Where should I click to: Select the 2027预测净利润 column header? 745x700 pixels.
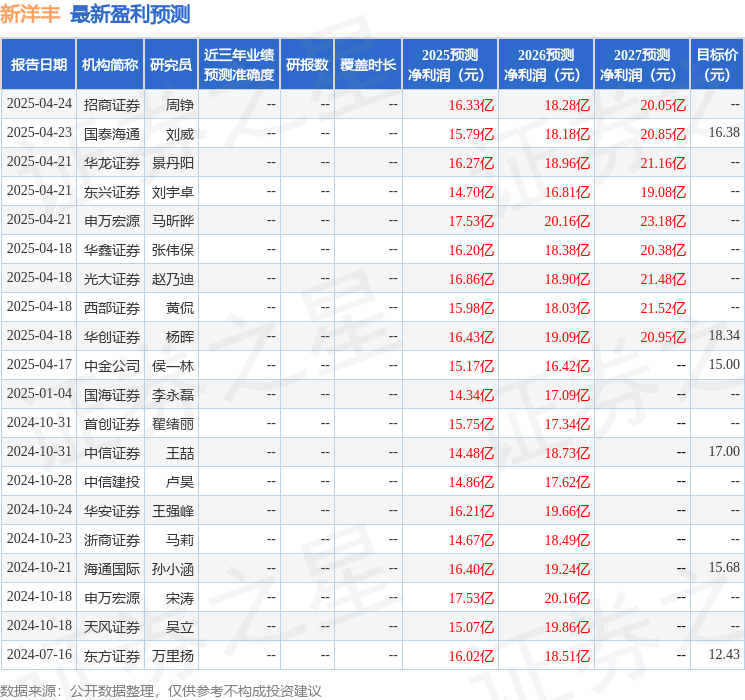(x=642, y=65)
